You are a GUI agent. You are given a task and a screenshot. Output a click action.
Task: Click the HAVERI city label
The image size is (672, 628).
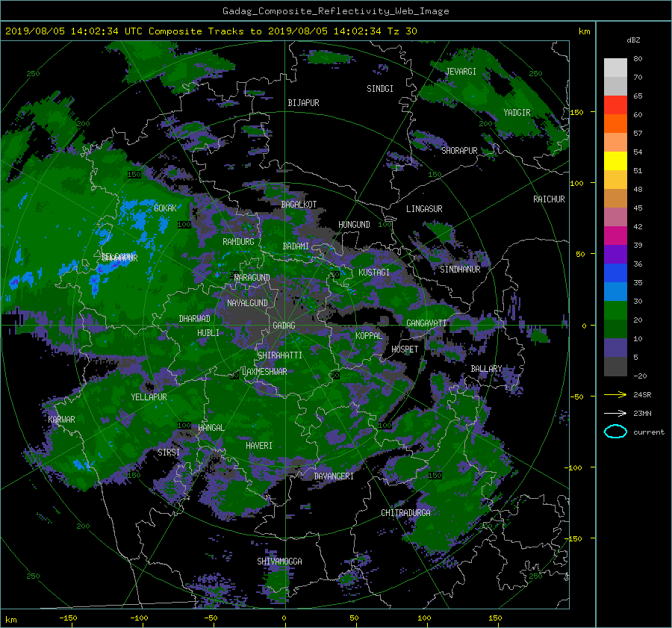259,446
